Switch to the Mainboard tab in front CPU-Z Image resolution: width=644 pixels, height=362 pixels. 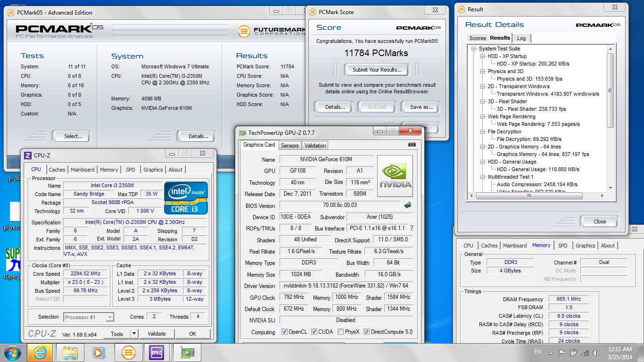click(x=83, y=170)
